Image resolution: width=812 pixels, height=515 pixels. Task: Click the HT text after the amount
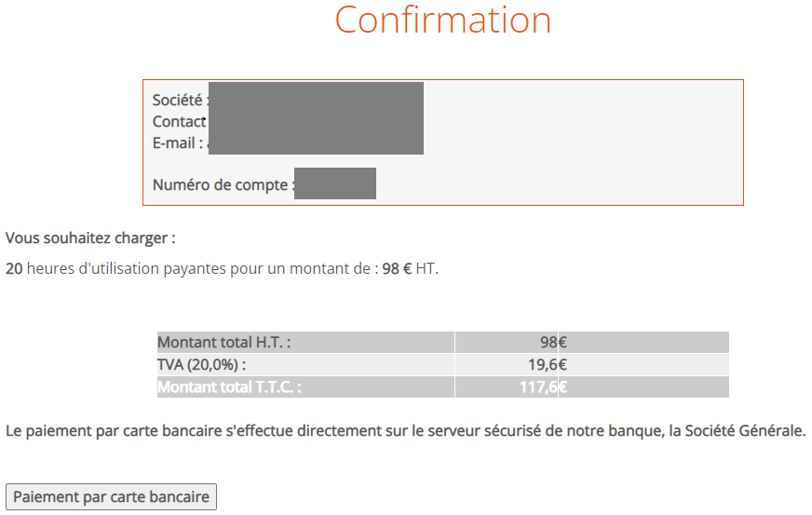click(x=425, y=269)
